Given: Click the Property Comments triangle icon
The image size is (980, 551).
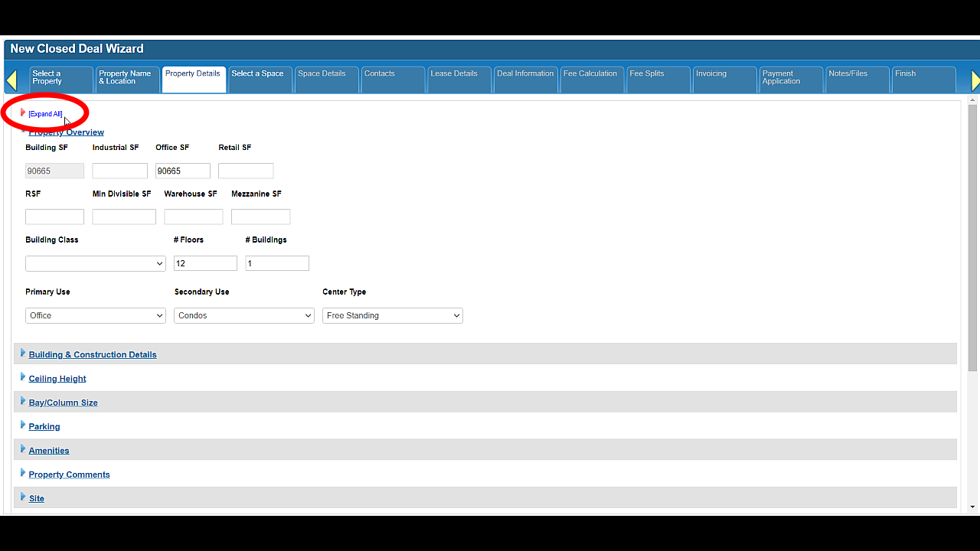Looking at the screenshot, I should coord(23,473).
